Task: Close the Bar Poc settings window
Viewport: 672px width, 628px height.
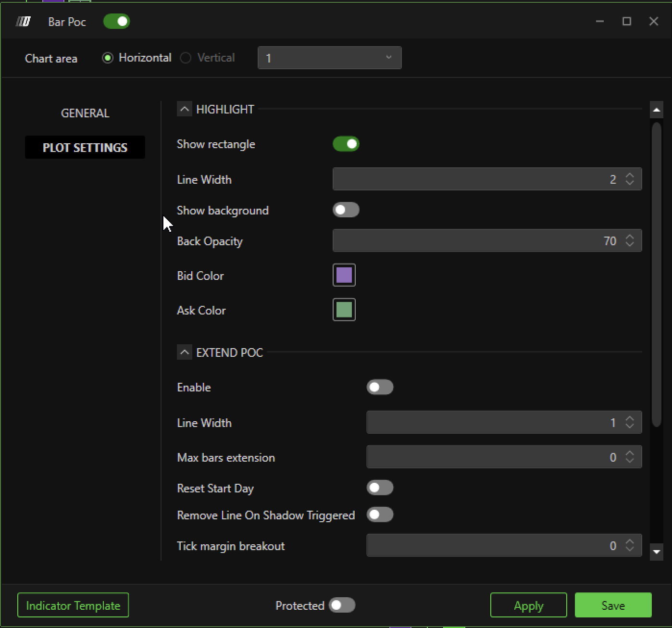Action: 653,21
